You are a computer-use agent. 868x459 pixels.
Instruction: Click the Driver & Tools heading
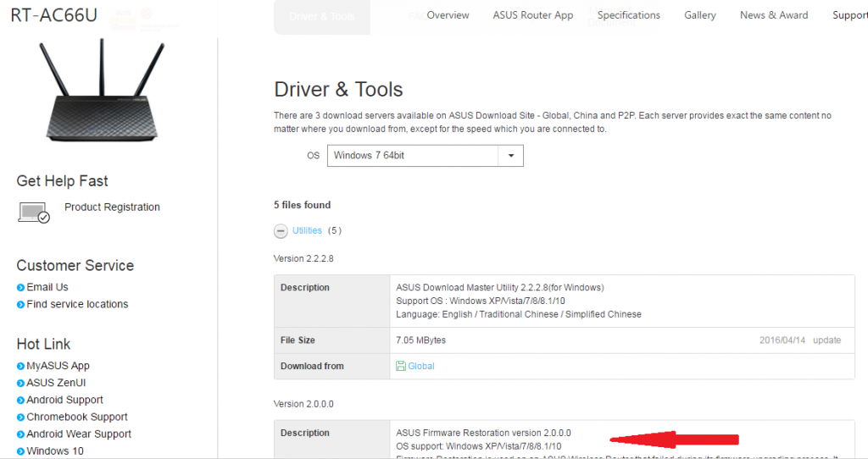coord(338,90)
